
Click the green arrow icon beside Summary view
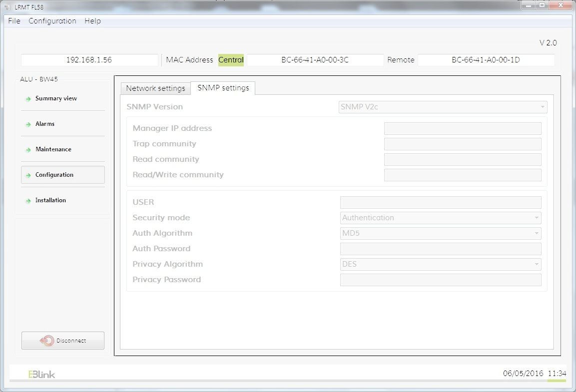pos(28,99)
